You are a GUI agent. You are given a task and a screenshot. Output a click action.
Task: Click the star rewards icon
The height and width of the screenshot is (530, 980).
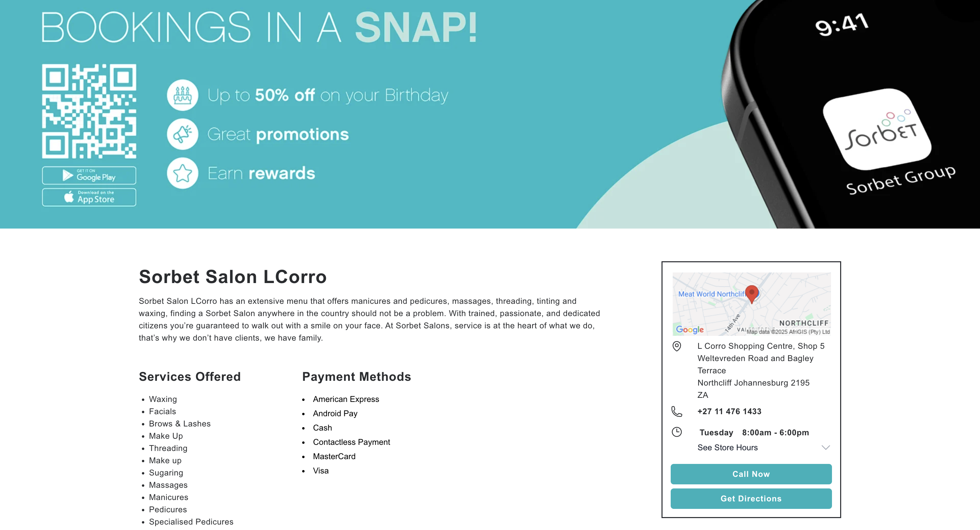click(x=183, y=173)
